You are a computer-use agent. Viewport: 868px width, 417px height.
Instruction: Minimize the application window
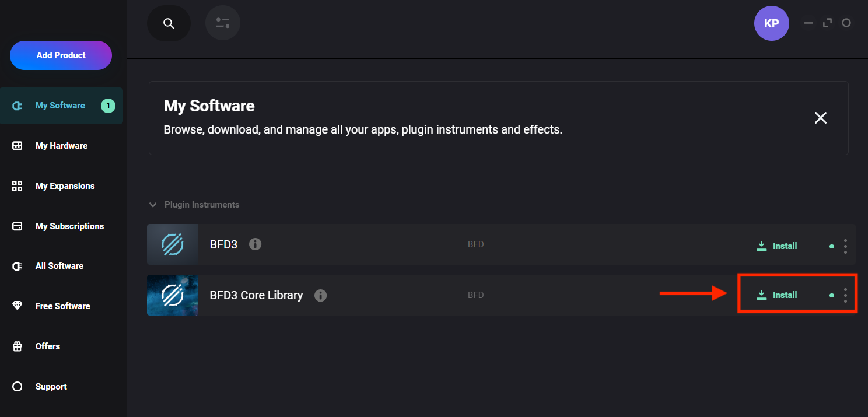click(808, 23)
